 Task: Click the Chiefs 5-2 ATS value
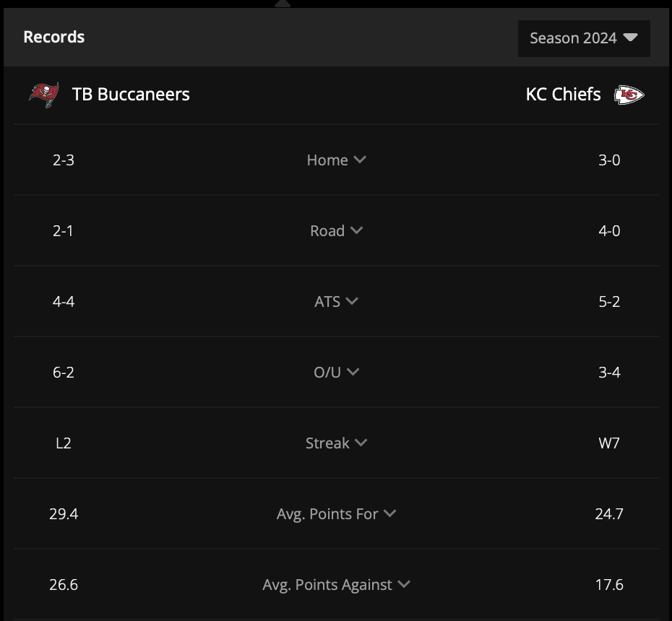(609, 302)
